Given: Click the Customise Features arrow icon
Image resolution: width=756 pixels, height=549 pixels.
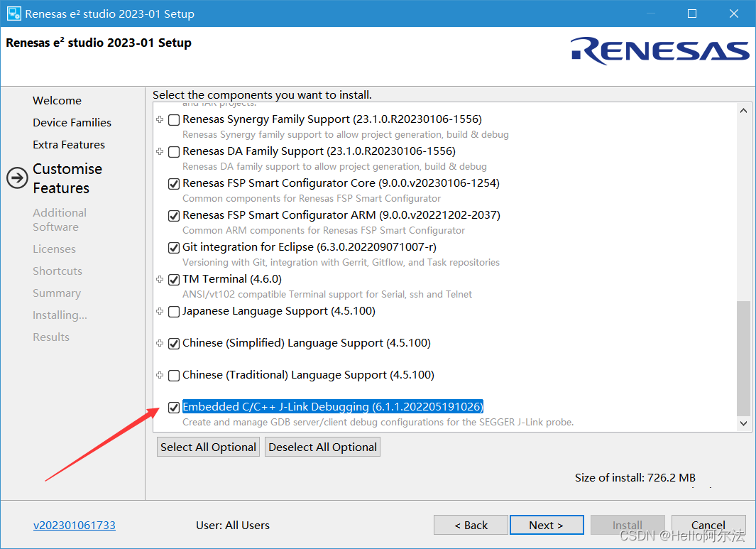Looking at the screenshot, I should 17,178.
